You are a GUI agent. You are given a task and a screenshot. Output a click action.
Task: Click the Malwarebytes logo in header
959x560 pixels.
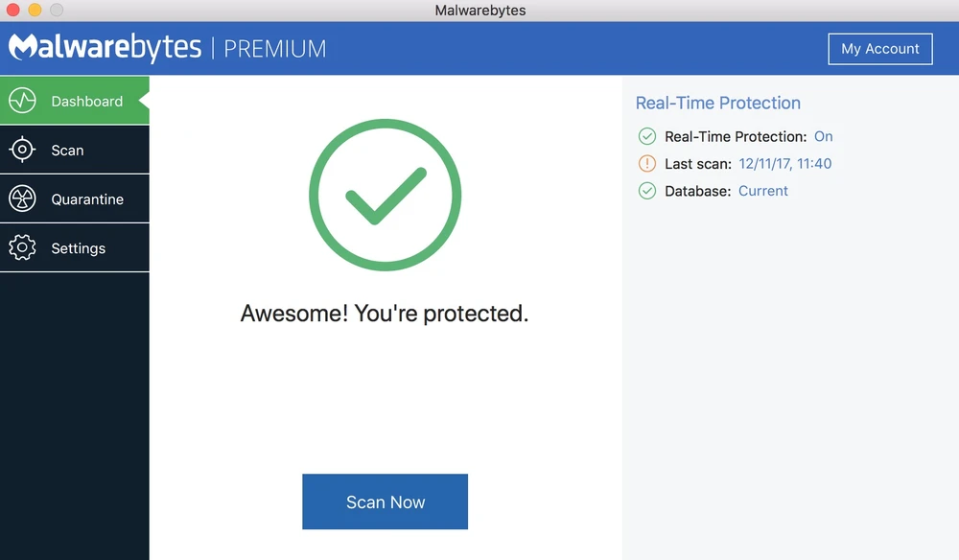pos(105,48)
